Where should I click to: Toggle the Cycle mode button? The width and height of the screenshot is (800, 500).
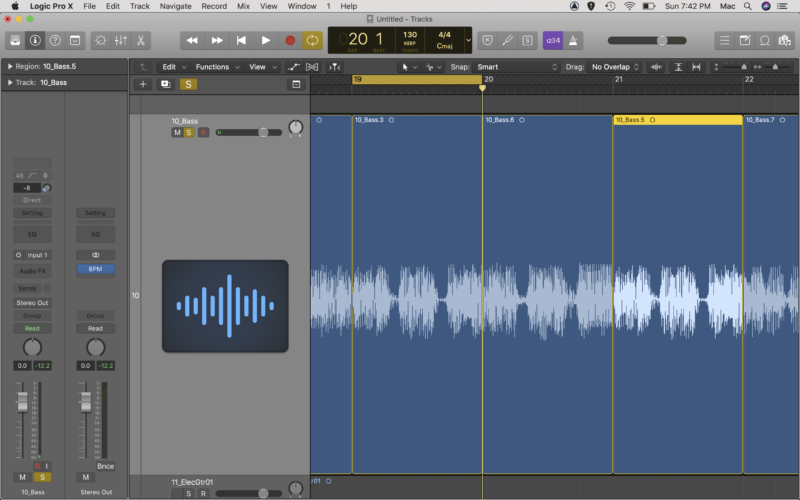coord(312,40)
